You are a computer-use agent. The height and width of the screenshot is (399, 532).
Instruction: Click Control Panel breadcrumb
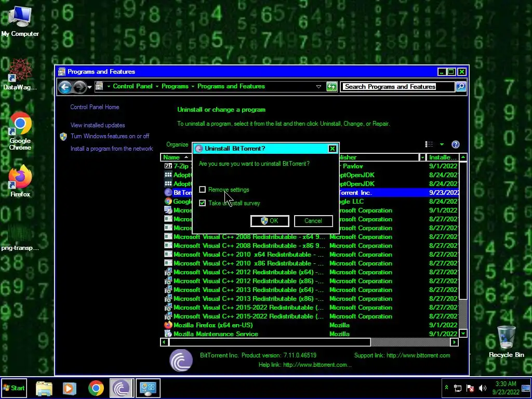pyautogui.click(x=132, y=86)
